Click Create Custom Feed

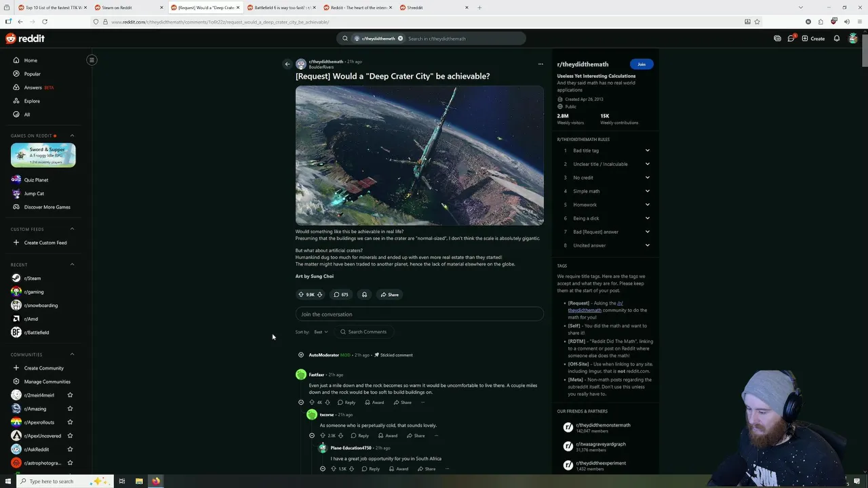click(x=45, y=243)
